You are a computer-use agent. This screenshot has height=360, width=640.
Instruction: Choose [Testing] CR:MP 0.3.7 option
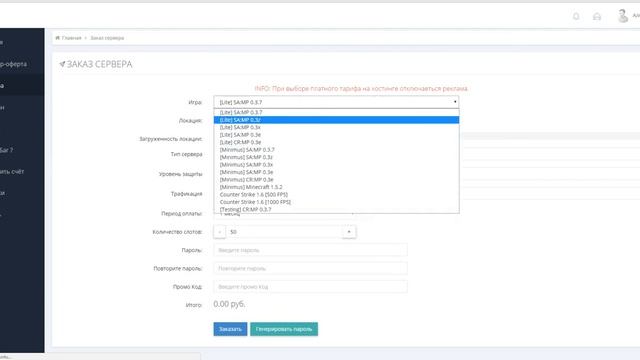point(336,209)
